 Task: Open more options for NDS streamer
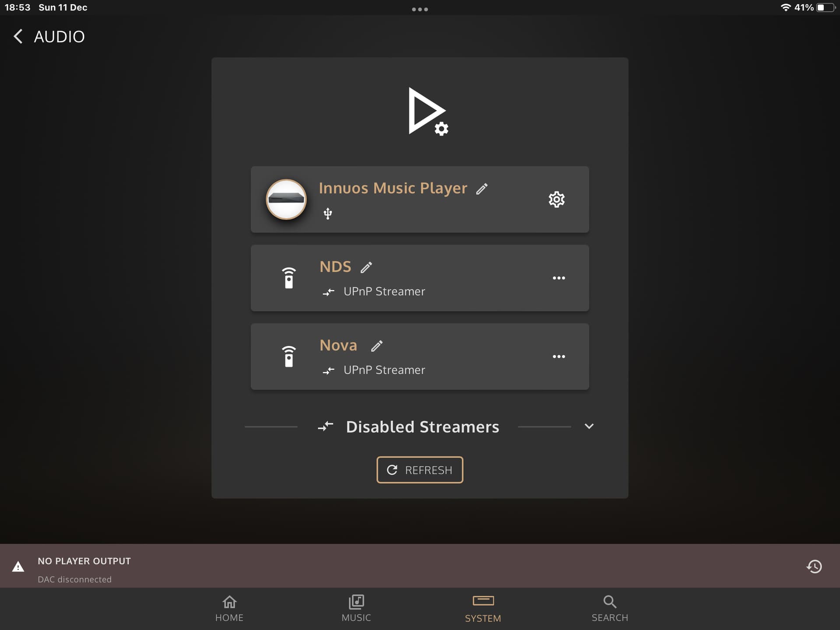point(559,278)
